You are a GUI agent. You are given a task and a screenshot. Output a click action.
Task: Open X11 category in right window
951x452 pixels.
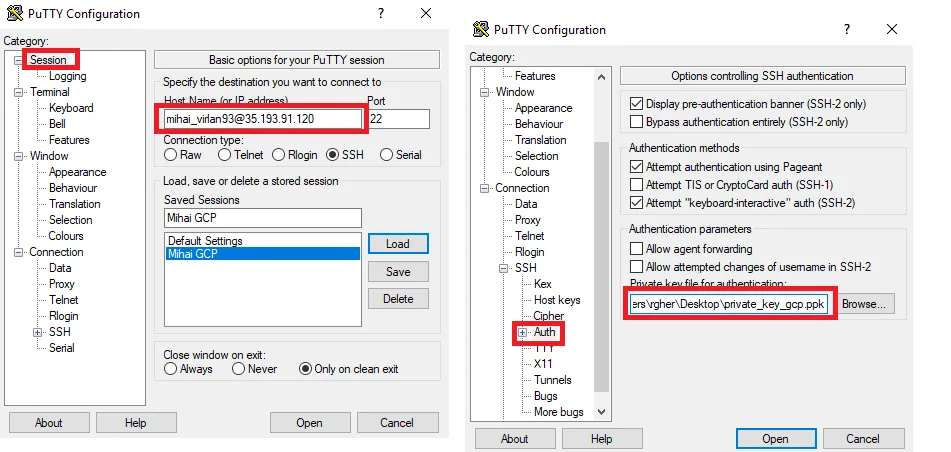pyautogui.click(x=543, y=364)
